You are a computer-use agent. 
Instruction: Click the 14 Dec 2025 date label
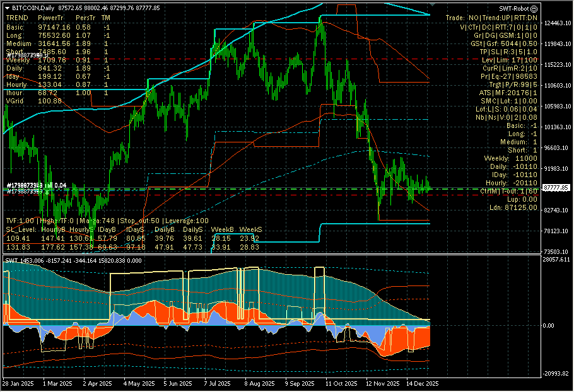pos(423,384)
